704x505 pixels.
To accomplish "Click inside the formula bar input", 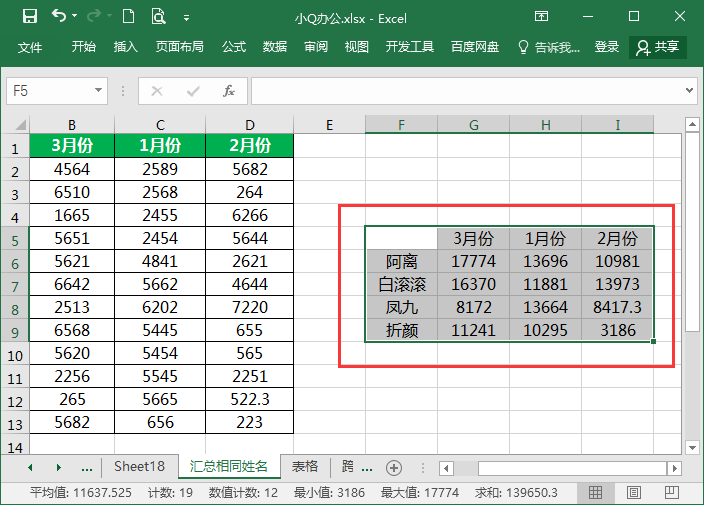I will [467, 91].
